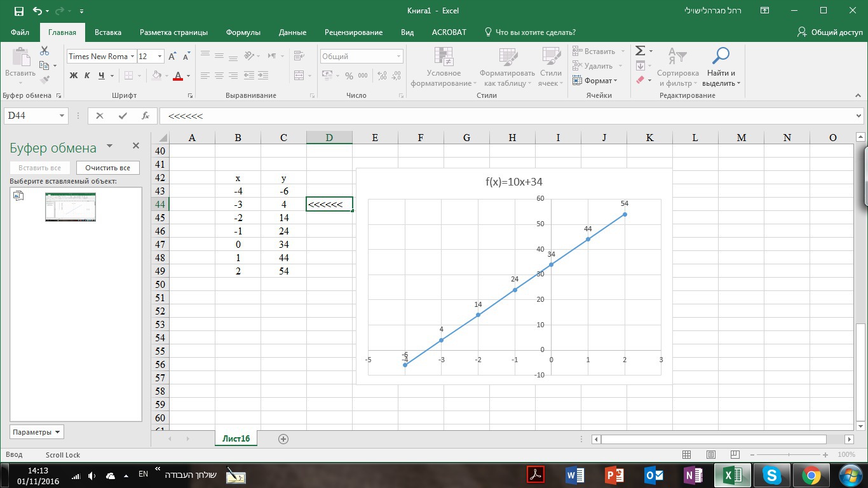The image size is (868, 488).
Task: Click 'Очистить все' in clipboard pane
Action: (x=107, y=168)
